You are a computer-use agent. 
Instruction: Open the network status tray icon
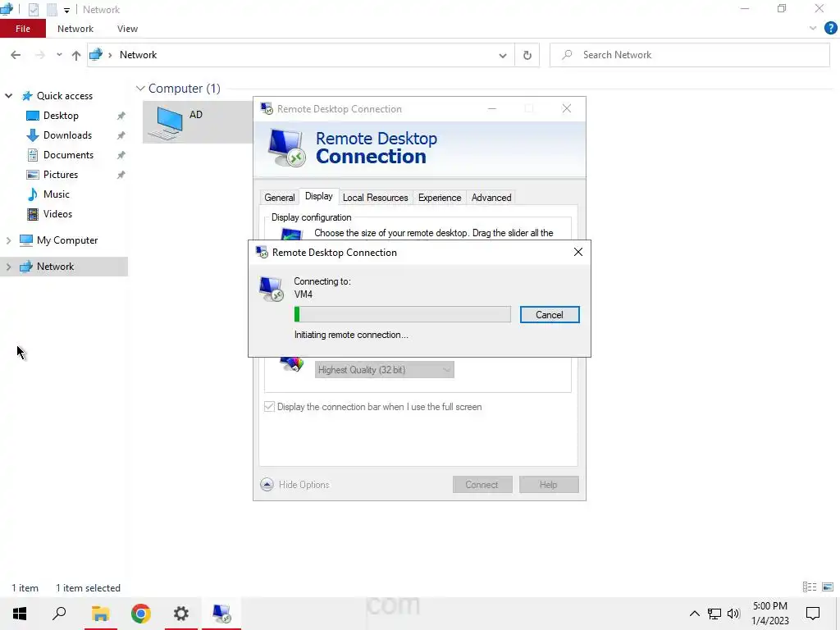[x=714, y=614]
